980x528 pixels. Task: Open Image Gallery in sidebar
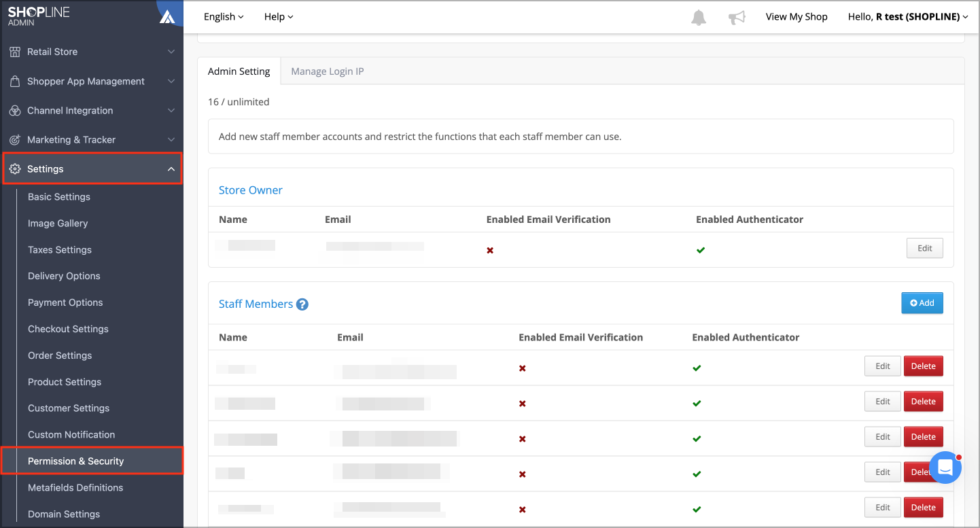pyautogui.click(x=58, y=223)
